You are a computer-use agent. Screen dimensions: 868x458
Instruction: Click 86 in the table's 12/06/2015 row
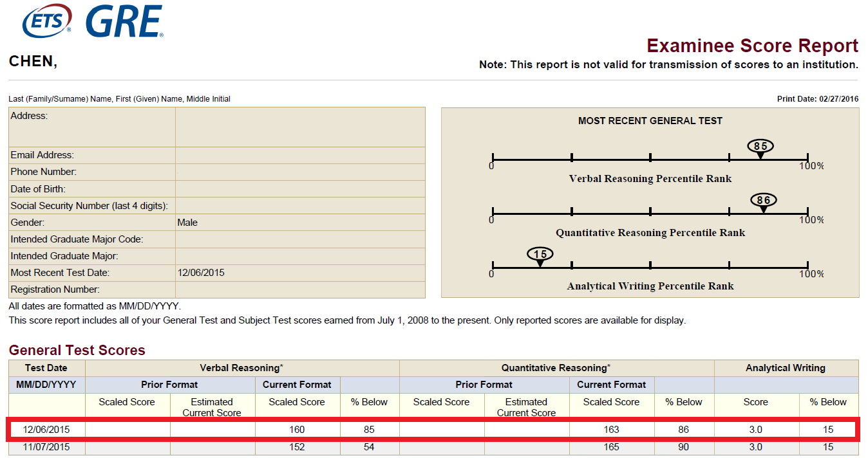683,430
